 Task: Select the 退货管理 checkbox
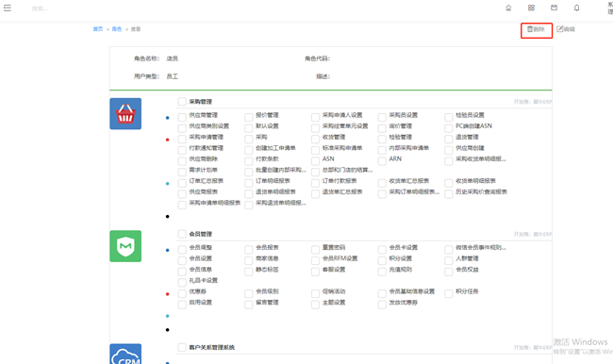click(448, 139)
